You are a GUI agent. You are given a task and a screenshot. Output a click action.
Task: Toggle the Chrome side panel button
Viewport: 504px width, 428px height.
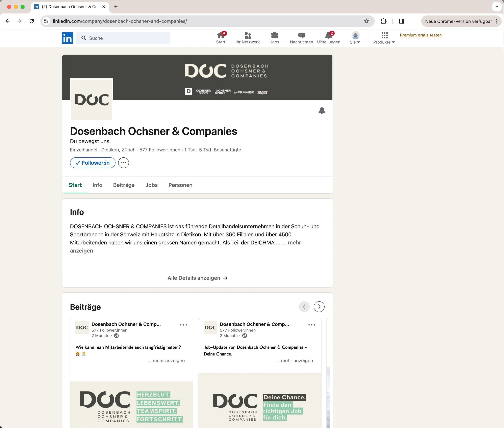point(402,21)
